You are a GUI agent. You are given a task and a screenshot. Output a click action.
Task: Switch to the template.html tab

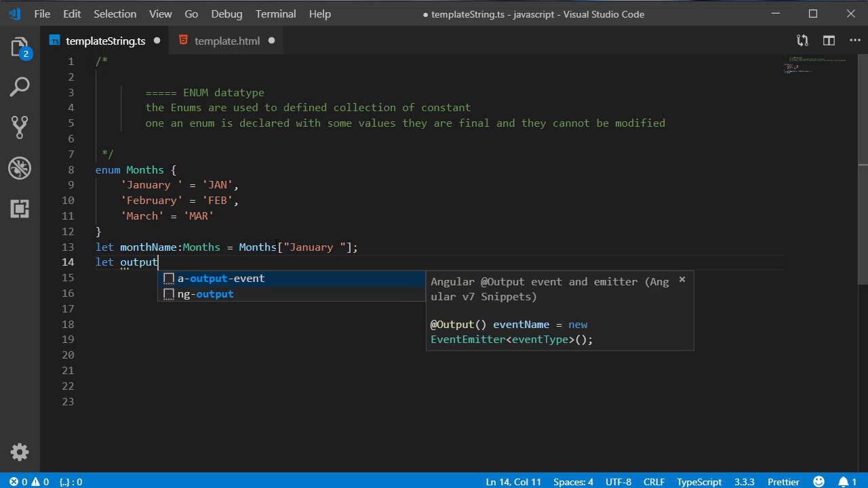point(226,41)
